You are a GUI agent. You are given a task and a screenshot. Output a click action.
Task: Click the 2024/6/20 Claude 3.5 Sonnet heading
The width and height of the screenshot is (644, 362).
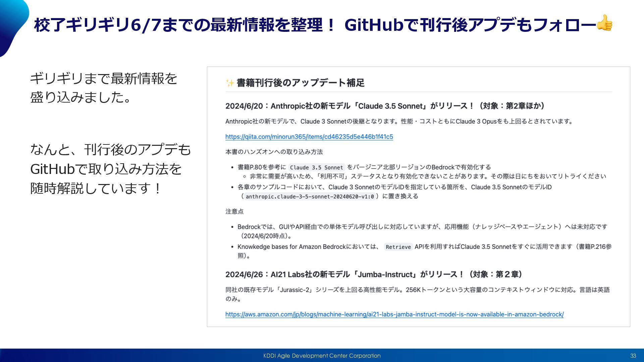[385, 106]
